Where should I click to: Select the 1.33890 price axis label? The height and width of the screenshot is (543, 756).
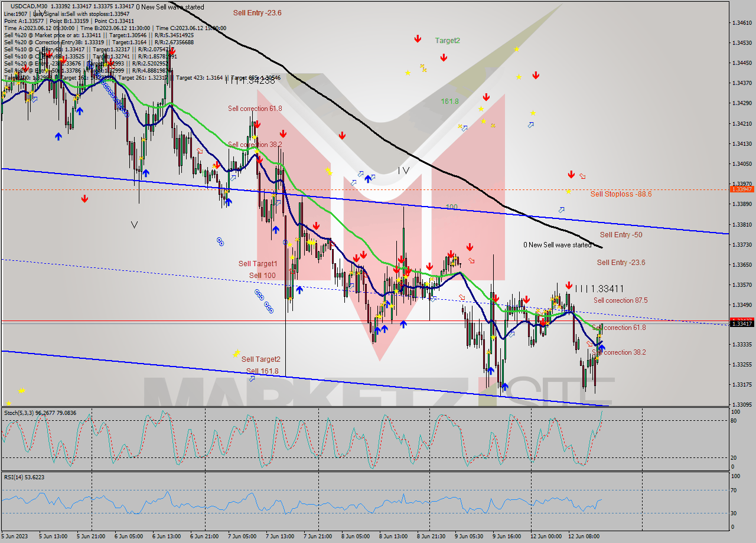tap(741, 204)
